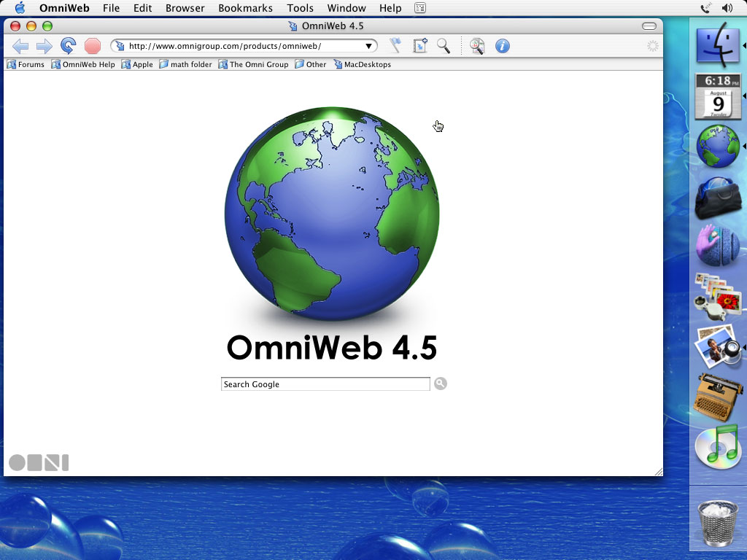Go forward with the right arrow button
This screenshot has height=560, width=747.
tap(44, 46)
